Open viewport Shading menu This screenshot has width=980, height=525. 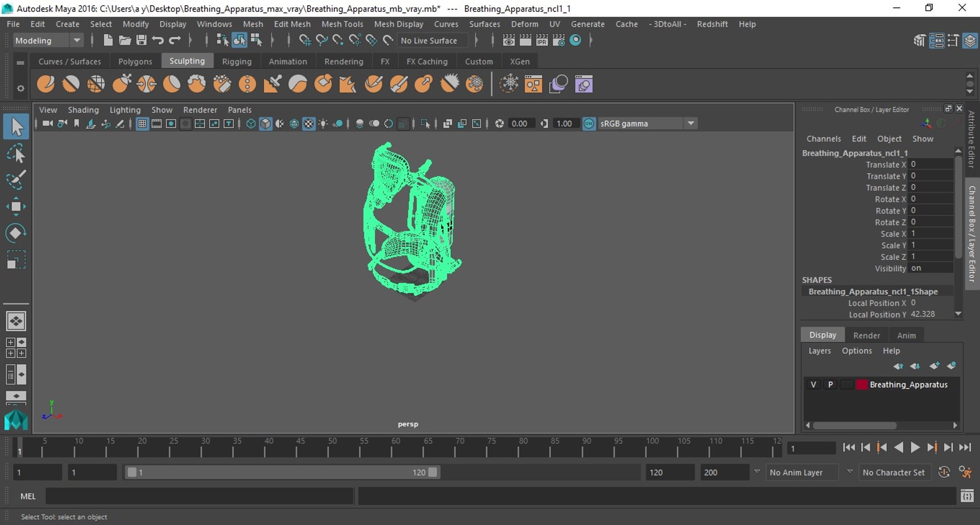point(83,110)
